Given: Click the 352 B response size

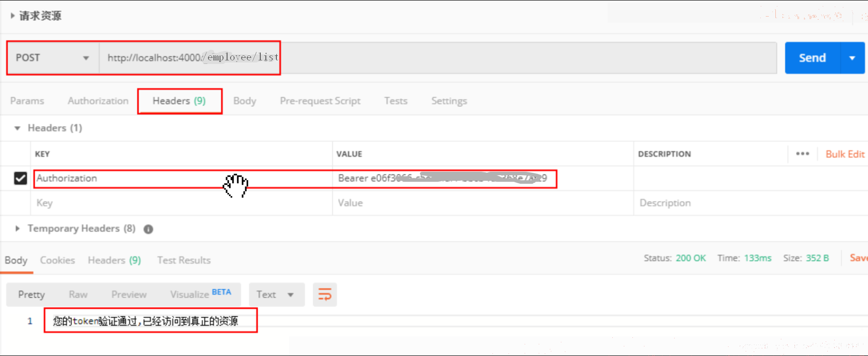Looking at the screenshot, I should 817,258.
